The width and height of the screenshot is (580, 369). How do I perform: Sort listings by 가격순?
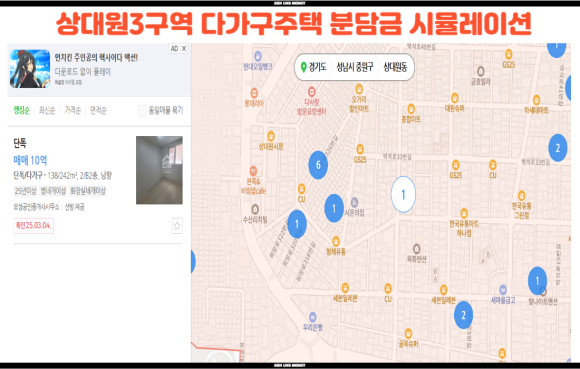point(72,110)
